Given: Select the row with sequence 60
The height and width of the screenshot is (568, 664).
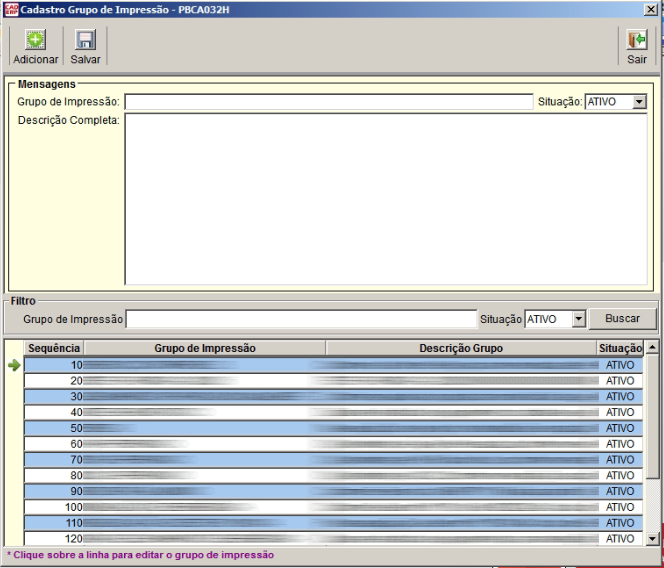Looking at the screenshot, I should click(x=333, y=444).
